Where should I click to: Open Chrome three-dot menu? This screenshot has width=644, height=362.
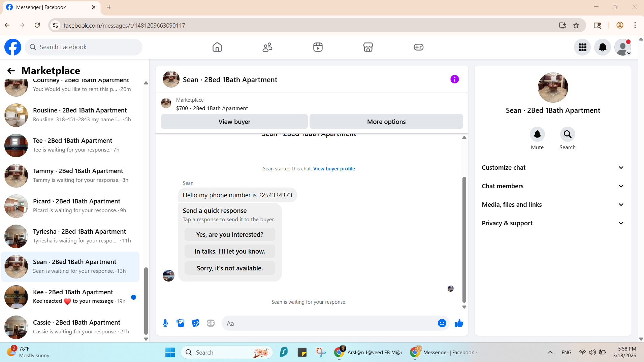coord(635,25)
